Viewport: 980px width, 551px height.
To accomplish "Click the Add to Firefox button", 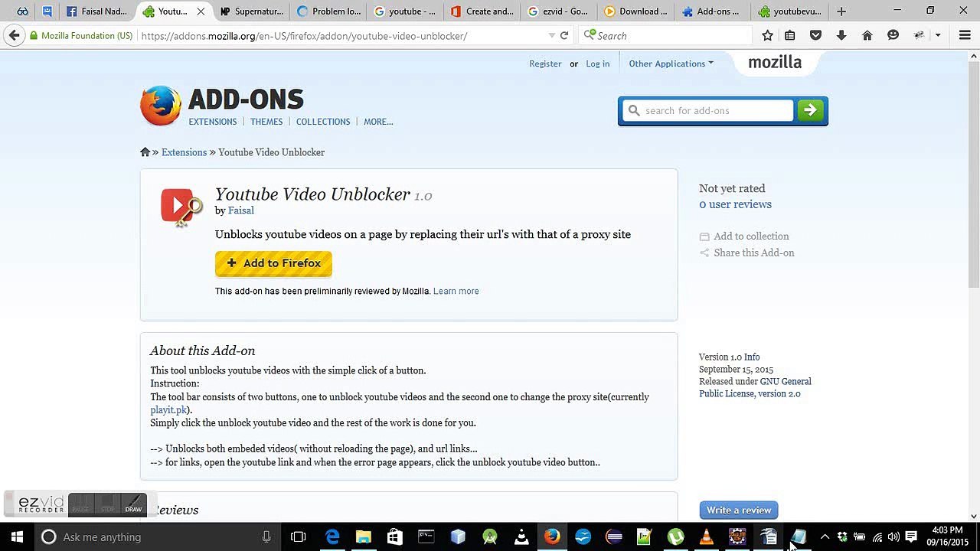I will click(273, 263).
